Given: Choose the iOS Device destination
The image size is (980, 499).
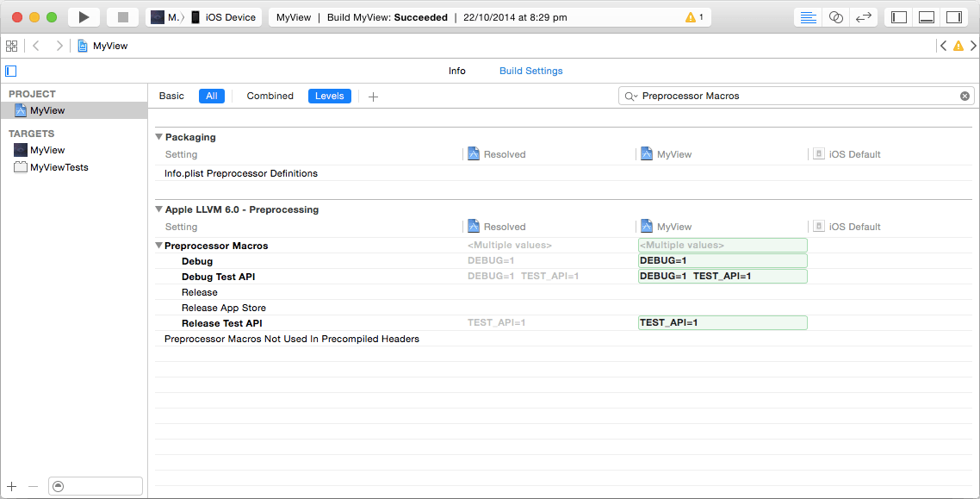Looking at the screenshot, I should coord(224,17).
